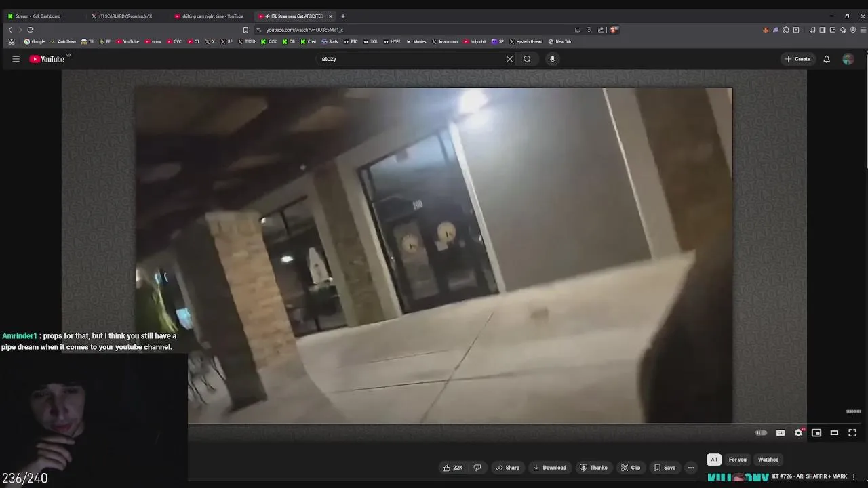Switch to miniplayer mode
Image resolution: width=868 pixels, height=488 pixels.
click(x=816, y=433)
